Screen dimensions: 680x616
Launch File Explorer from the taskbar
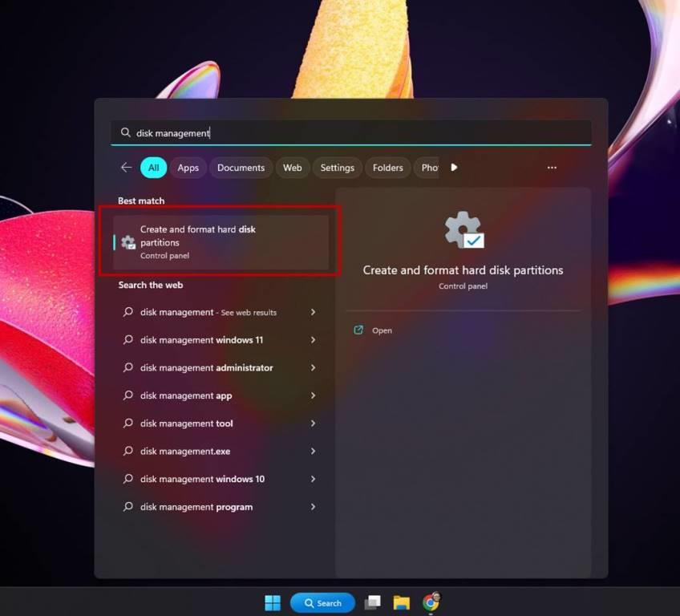(402, 603)
